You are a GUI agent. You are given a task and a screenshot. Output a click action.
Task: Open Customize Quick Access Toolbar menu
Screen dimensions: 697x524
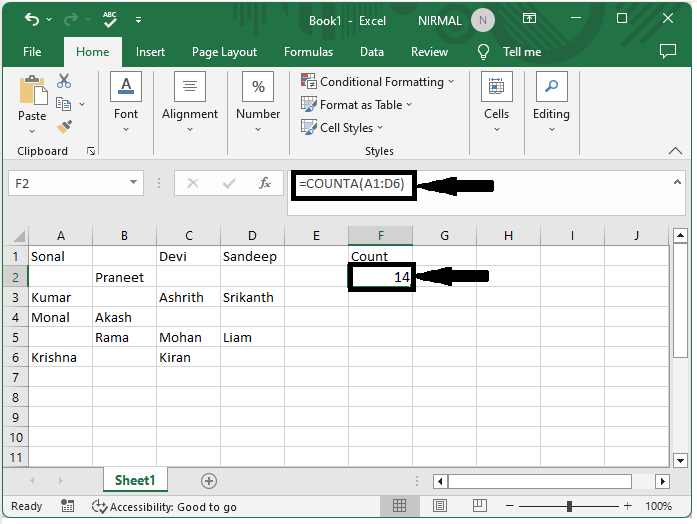pyautogui.click(x=139, y=20)
